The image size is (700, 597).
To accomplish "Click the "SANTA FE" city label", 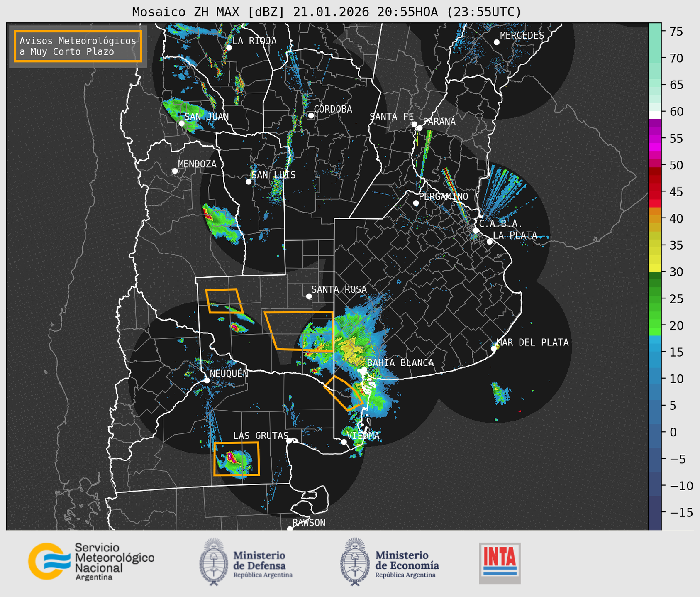I will (x=392, y=117).
